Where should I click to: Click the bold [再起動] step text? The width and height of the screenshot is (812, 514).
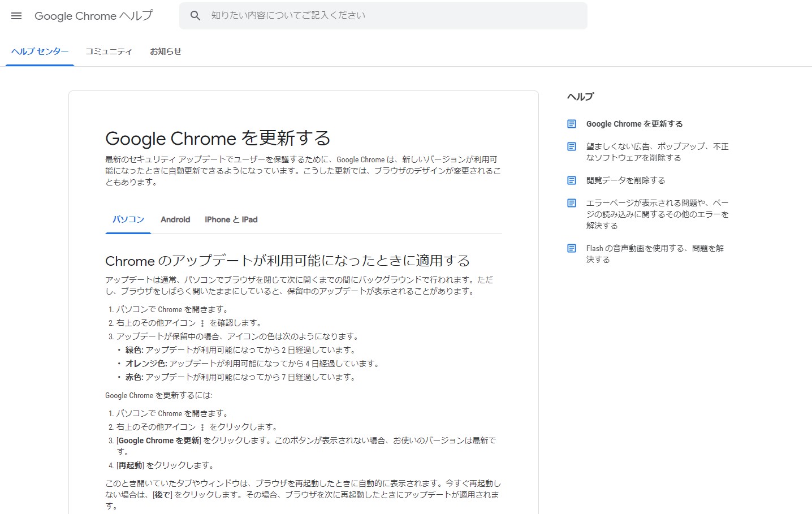click(131, 465)
